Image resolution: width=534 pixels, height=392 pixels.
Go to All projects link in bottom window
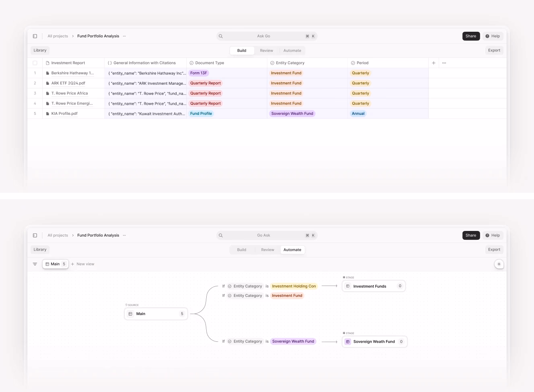pos(58,235)
